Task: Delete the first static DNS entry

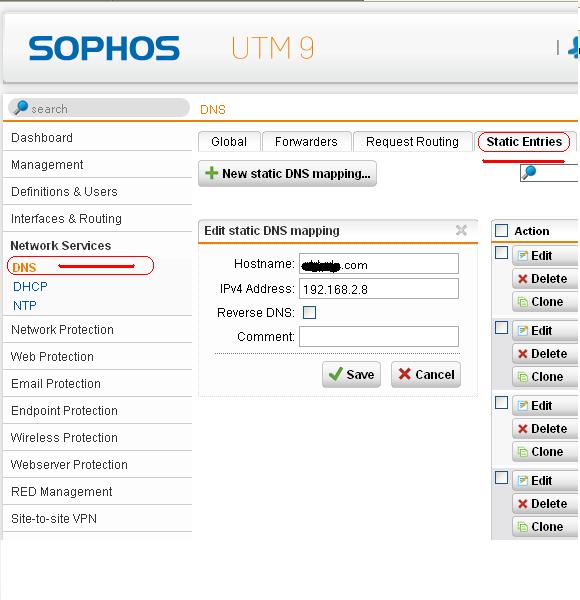Action: coord(545,279)
